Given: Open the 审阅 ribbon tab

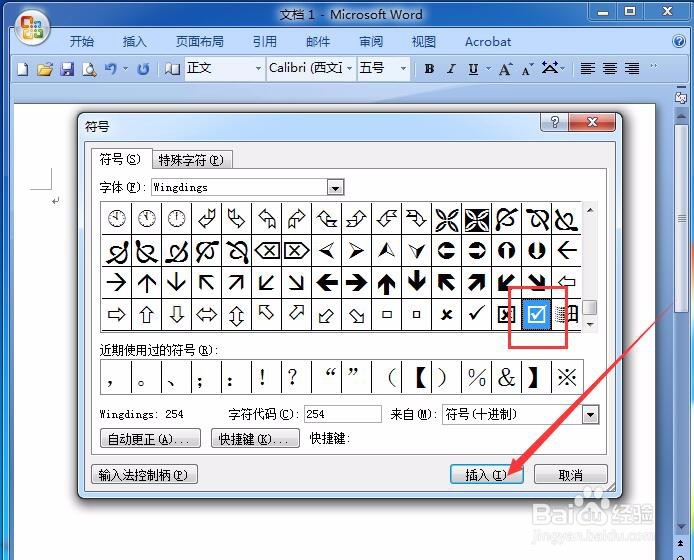Looking at the screenshot, I should point(371,42).
